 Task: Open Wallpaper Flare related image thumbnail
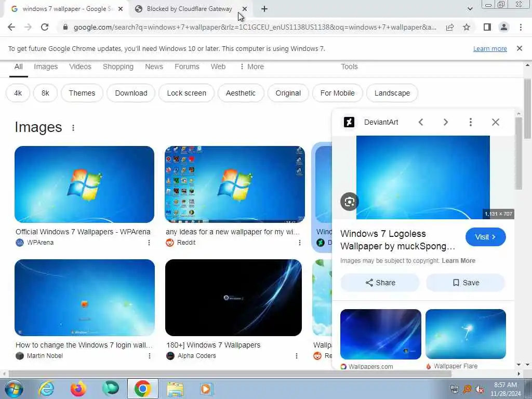(x=465, y=334)
